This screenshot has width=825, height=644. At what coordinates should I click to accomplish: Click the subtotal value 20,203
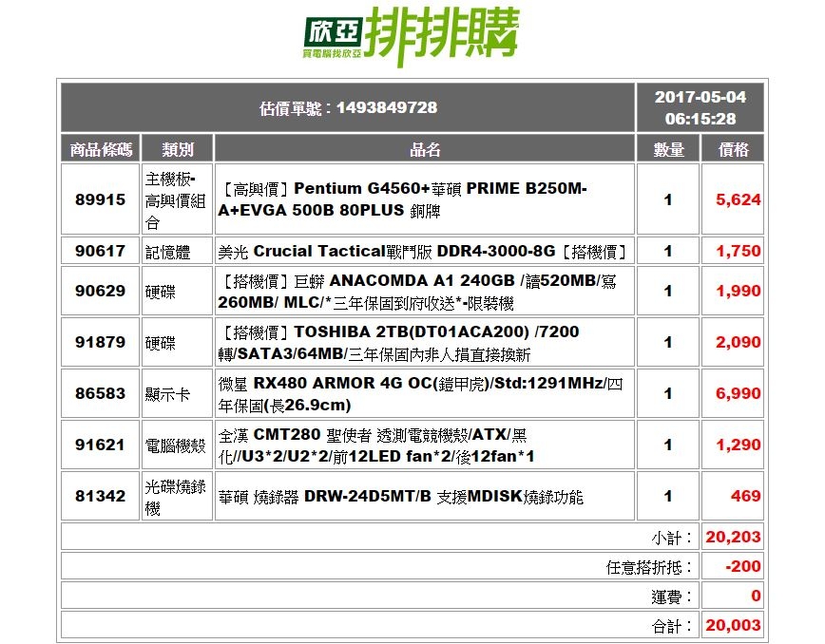point(733,537)
